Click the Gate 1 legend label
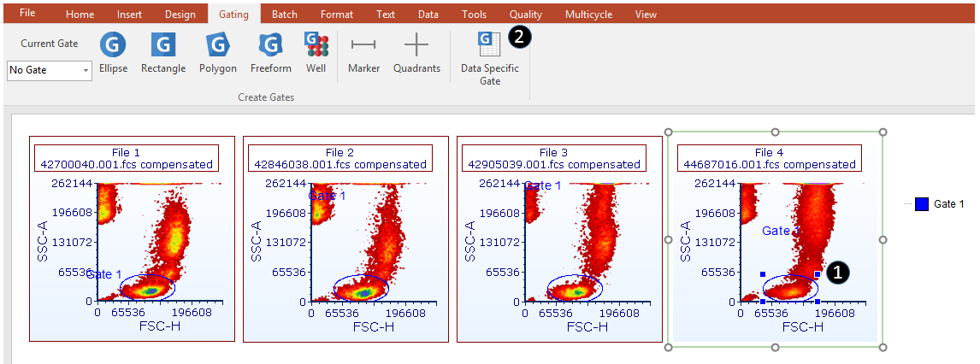Image resolution: width=980 pixels, height=364 pixels. tap(948, 204)
